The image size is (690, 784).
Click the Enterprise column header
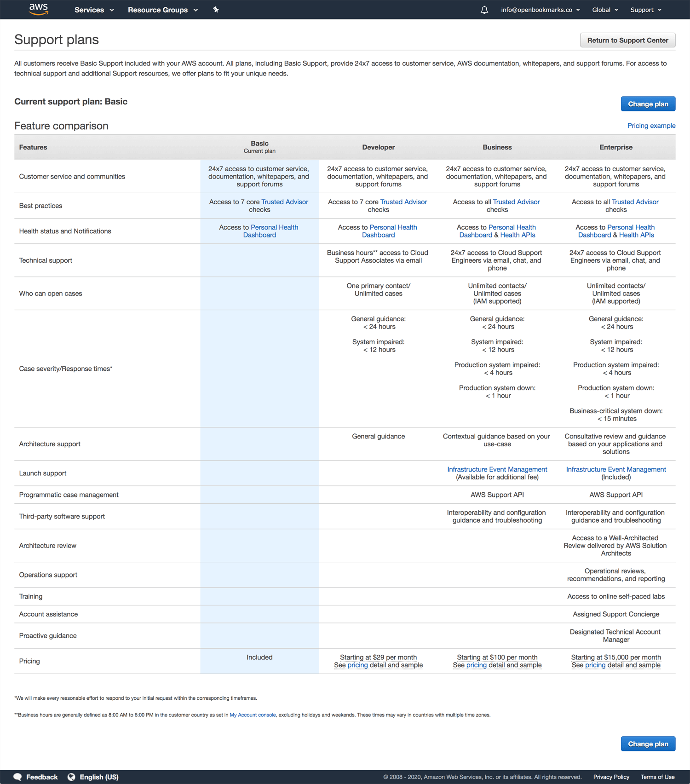[x=616, y=147]
